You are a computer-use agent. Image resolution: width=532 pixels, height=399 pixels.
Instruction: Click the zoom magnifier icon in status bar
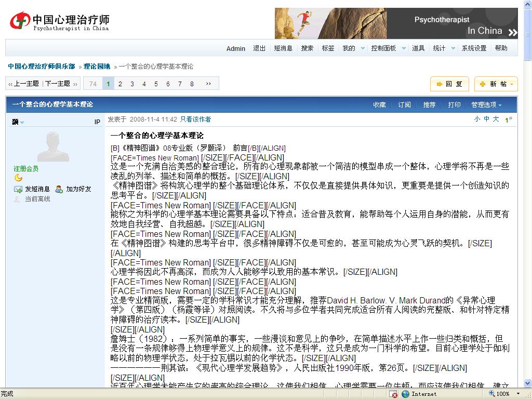click(491, 394)
